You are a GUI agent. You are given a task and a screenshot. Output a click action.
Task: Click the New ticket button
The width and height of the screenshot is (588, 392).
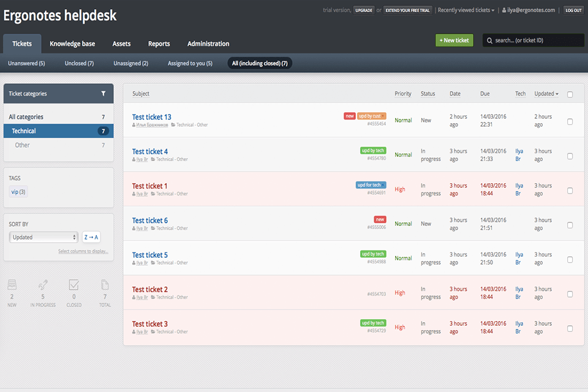pyautogui.click(x=454, y=40)
